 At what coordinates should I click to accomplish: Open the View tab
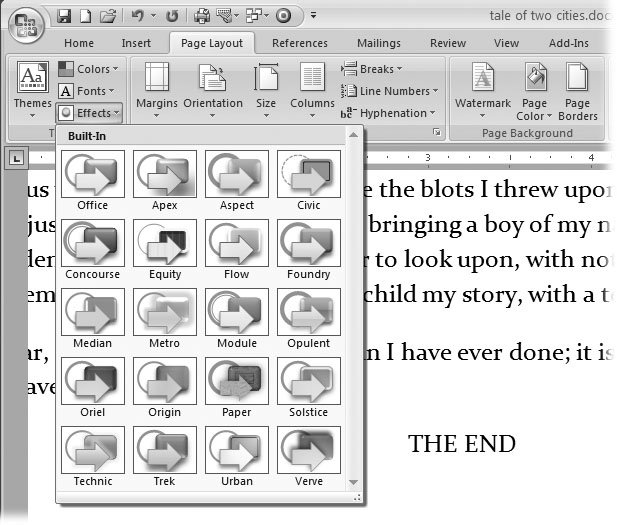(x=506, y=43)
